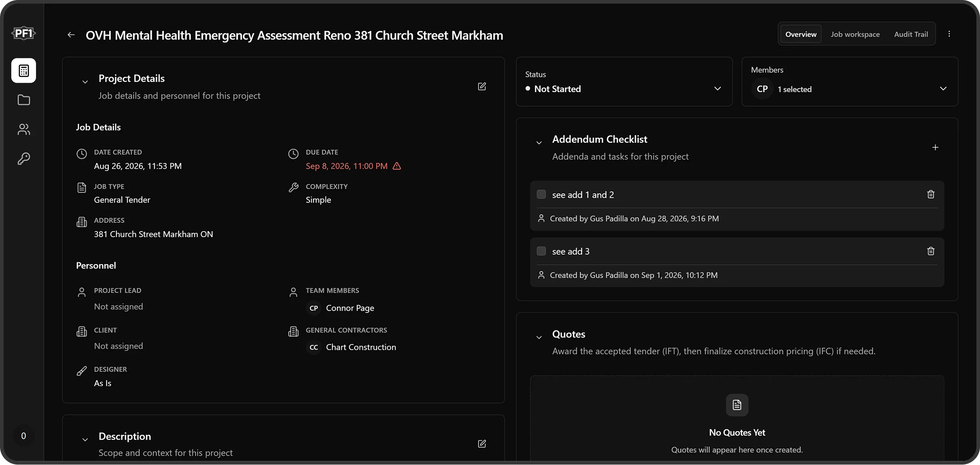Click the 'Aug 26, 2026, 11:53 PM' created date

138,166
